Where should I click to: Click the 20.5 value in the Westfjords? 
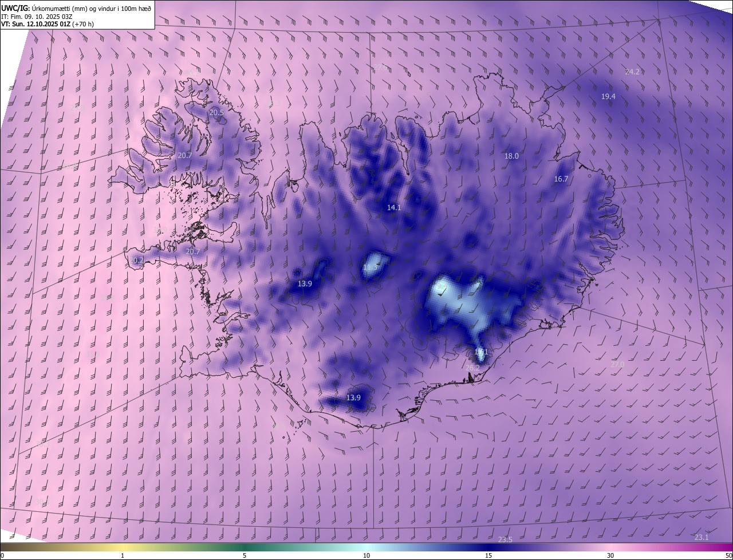[216, 113]
